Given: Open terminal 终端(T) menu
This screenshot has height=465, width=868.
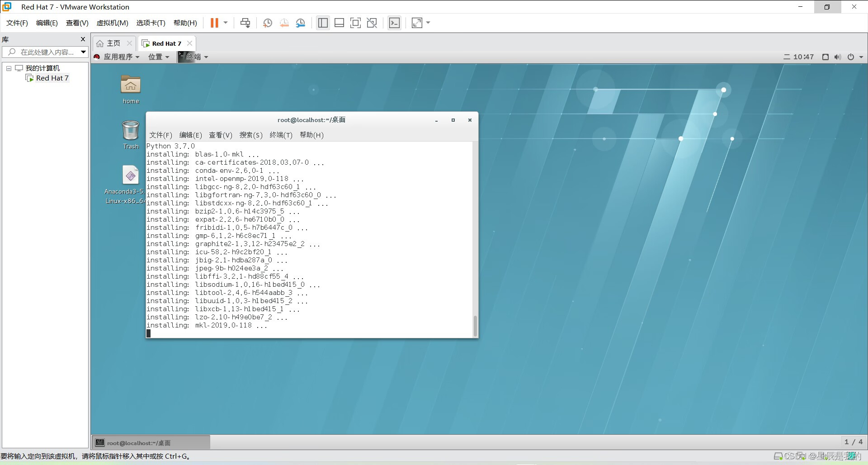Looking at the screenshot, I should tap(281, 135).
